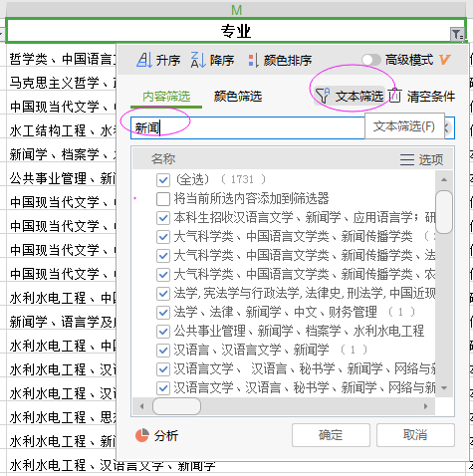
Task: Click the 清空条件 trash icon
Action: click(x=395, y=96)
